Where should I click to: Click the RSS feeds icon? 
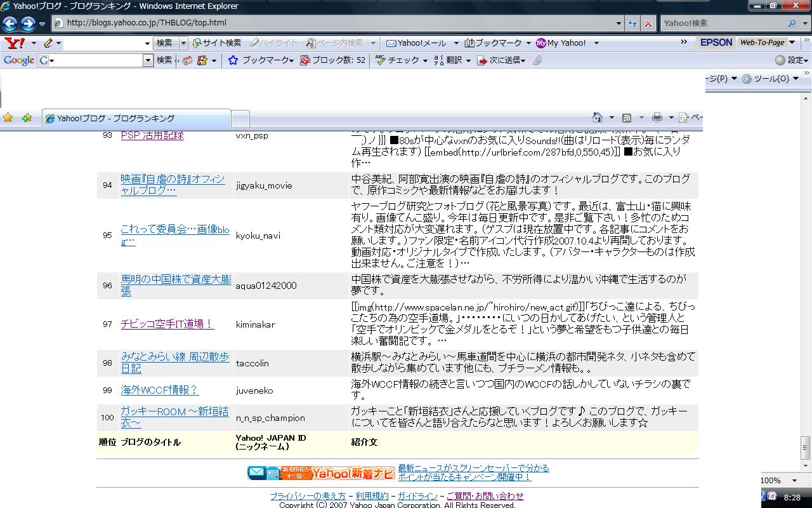point(627,117)
